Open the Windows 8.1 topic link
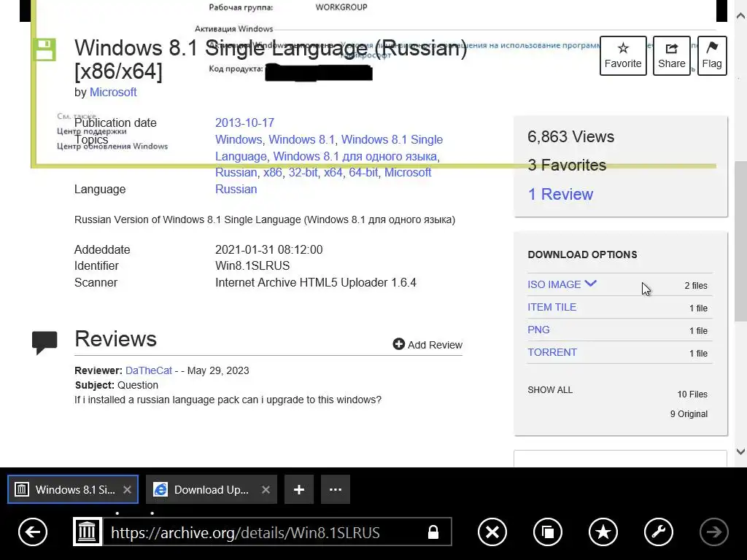The height and width of the screenshot is (560, 747). tap(301, 139)
